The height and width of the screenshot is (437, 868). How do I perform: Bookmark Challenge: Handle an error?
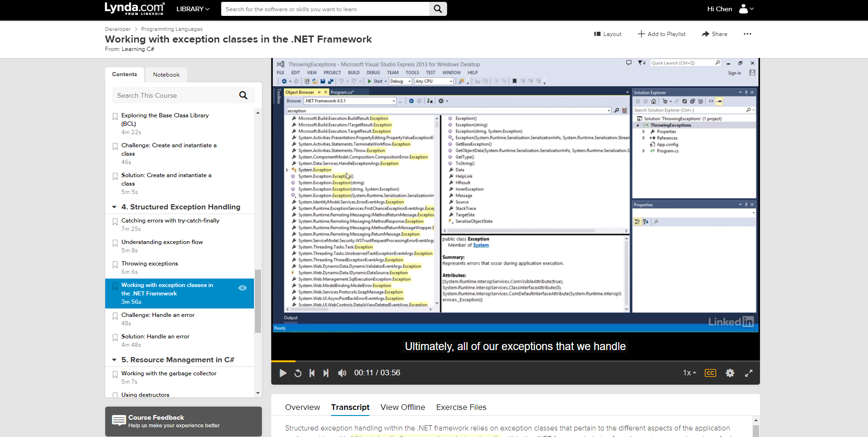115,316
